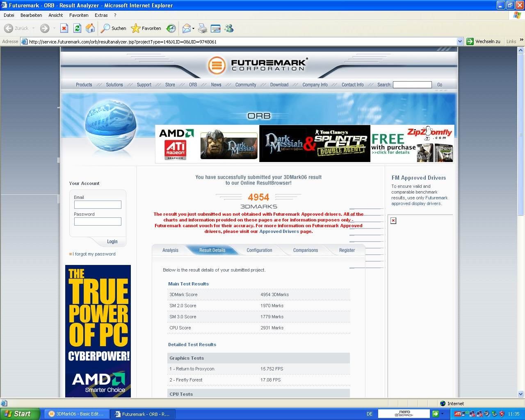This screenshot has height=420, width=525.
Task: Switch to the Configuration tab
Action: pos(259,250)
